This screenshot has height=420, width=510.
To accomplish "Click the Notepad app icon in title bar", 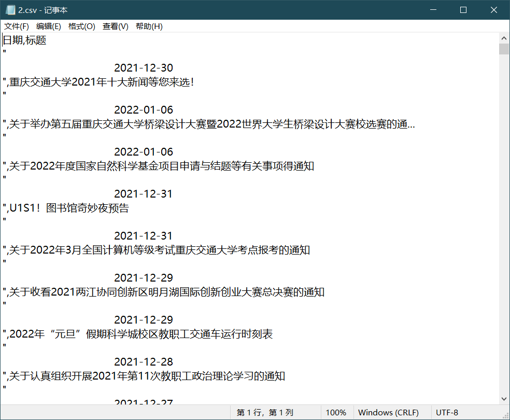I will 10,10.
